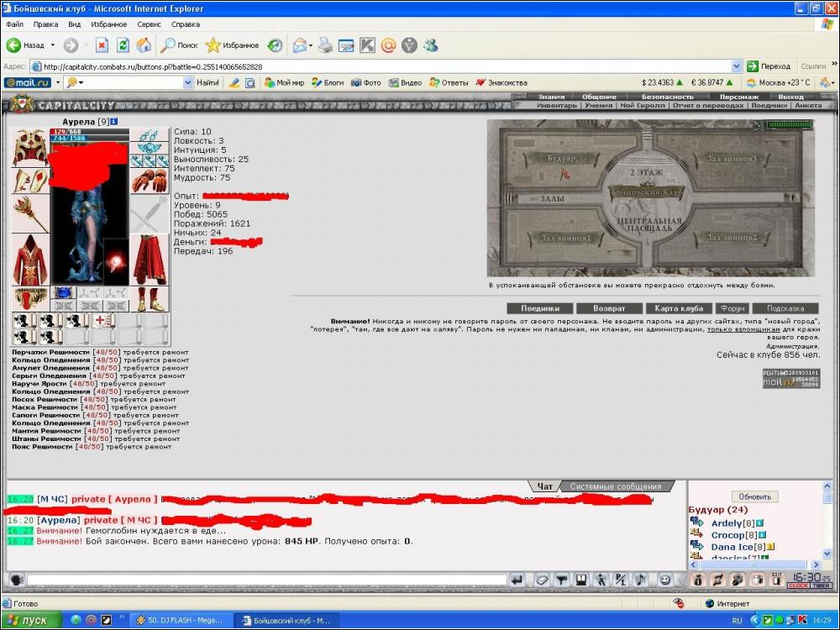Open the Избранное menu in menu bar

(108, 24)
